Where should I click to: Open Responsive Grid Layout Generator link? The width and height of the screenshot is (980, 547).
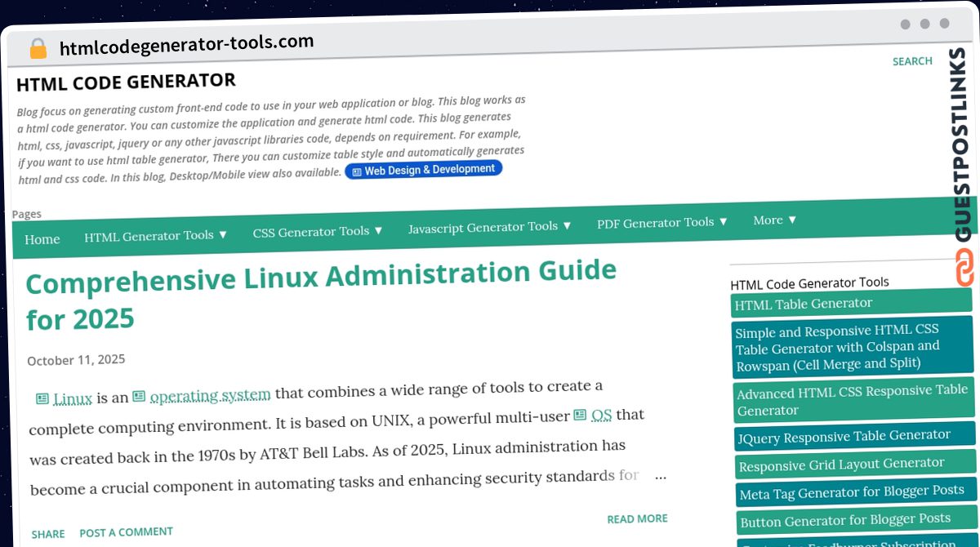point(856,465)
